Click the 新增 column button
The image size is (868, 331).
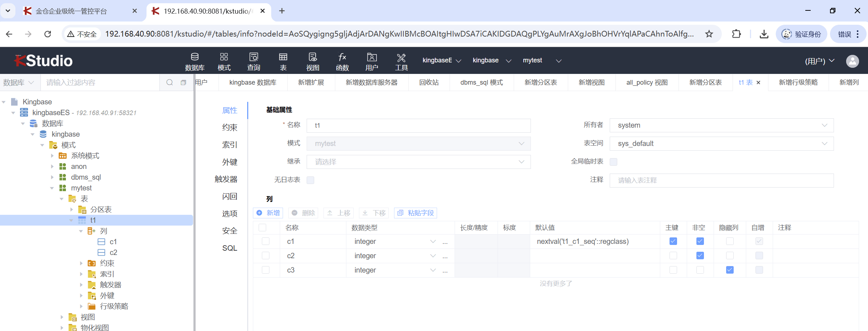pyautogui.click(x=268, y=213)
